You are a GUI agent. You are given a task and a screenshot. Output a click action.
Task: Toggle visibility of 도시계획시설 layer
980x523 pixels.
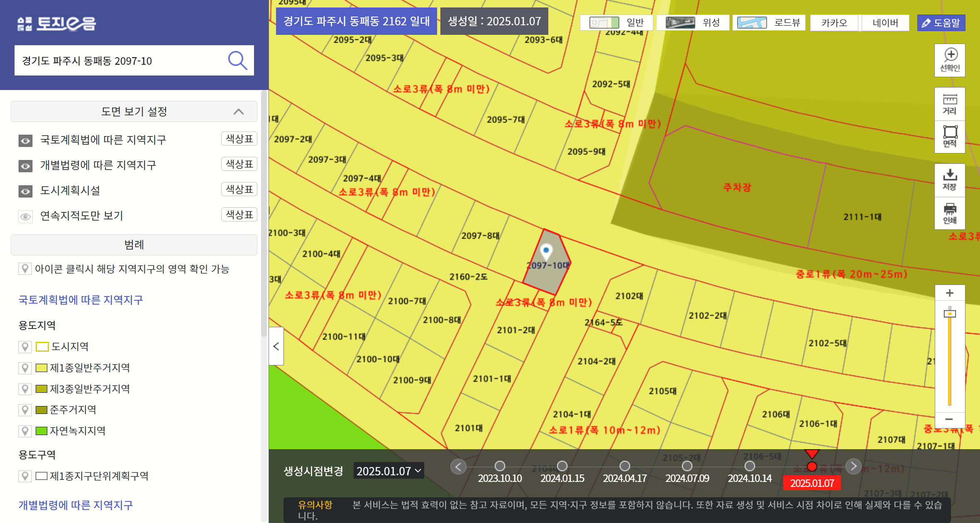coord(25,191)
